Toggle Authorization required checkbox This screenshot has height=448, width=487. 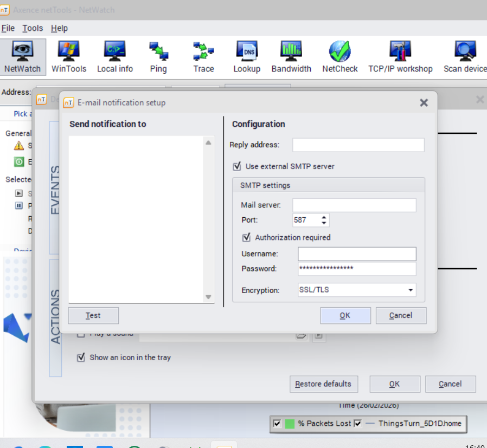pos(246,237)
